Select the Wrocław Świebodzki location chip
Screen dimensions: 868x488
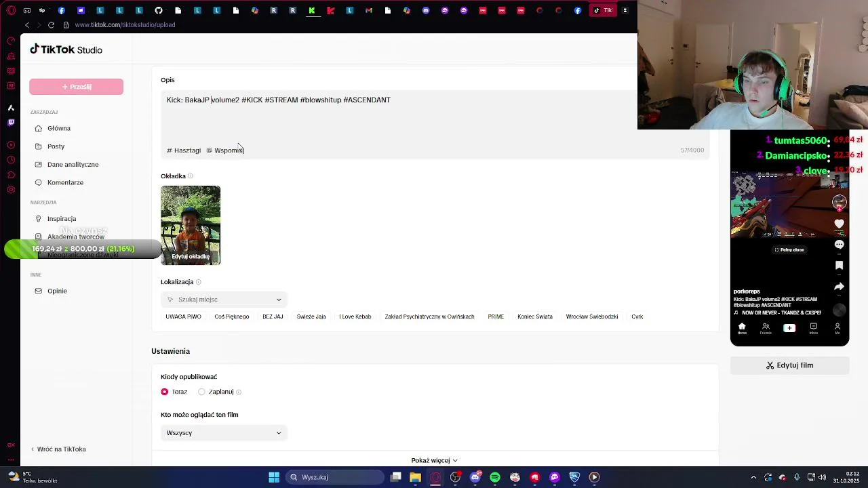tap(592, 317)
